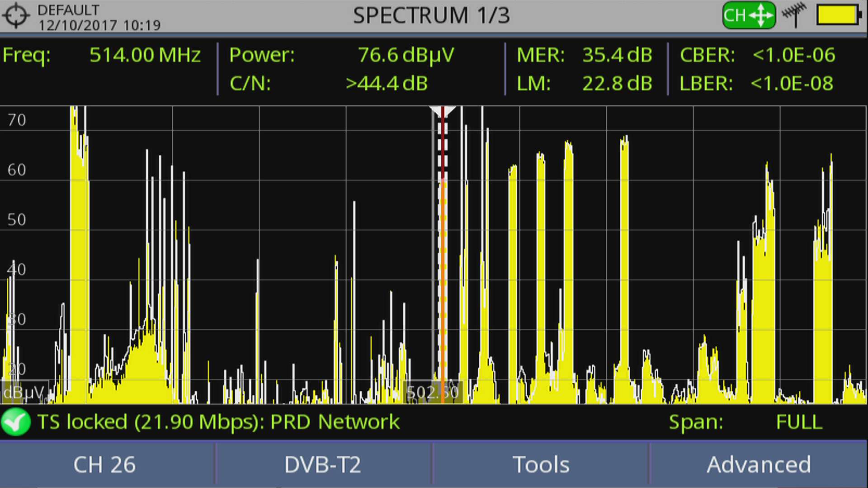
Task: Change the Span FULL value
Action: coord(799,422)
